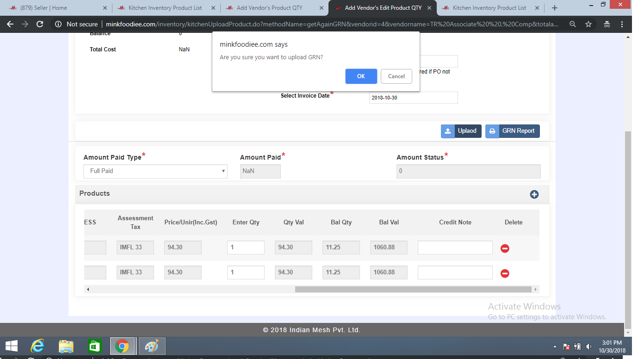Image resolution: width=644 pixels, height=359 pixels.
Task: Delete the second product row
Action: [505, 273]
